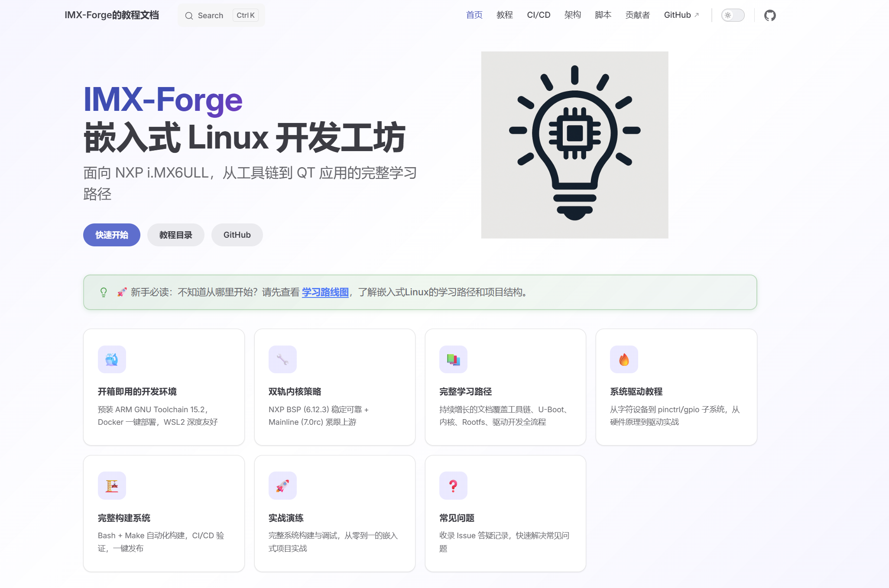889x588 pixels.
Task: Click the crane icon on 完整构建系统 card
Action: point(112,485)
